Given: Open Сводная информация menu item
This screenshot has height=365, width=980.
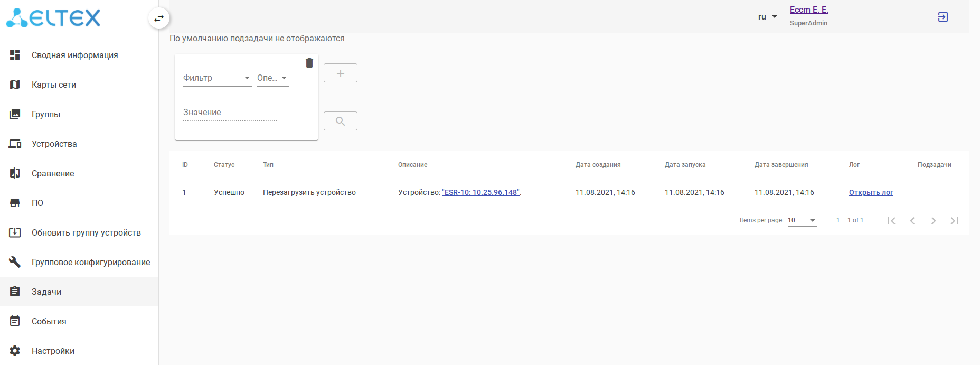Looking at the screenshot, I should (x=74, y=55).
